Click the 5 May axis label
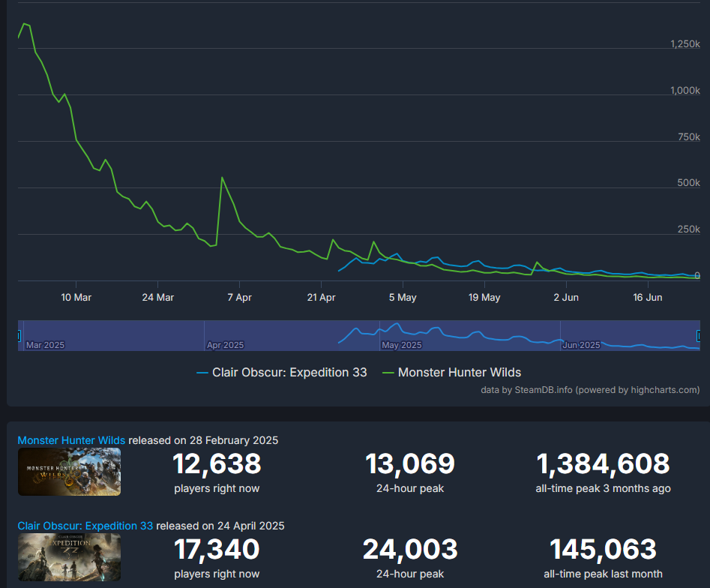Viewport: 710px width, 588px height. tap(403, 298)
